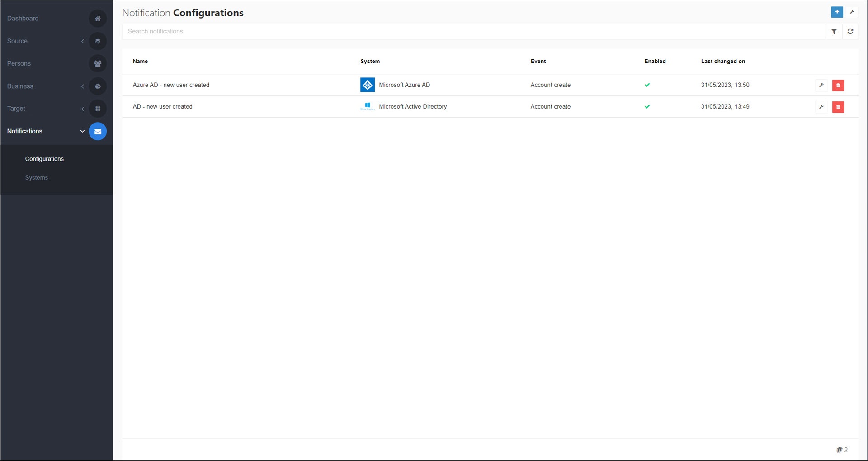Viewport: 868px width, 461px height.
Task: Edit the AD - new user created configuration
Action: point(821,107)
